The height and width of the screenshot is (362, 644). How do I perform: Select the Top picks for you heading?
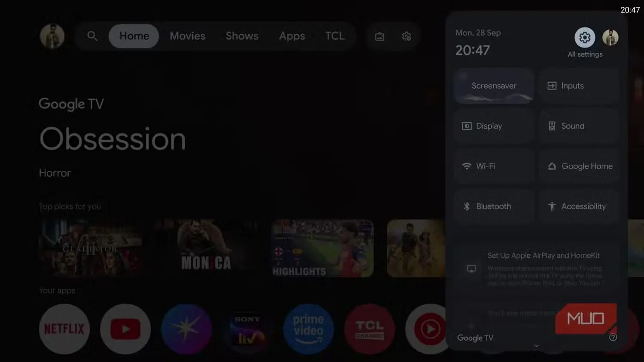[x=70, y=207]
